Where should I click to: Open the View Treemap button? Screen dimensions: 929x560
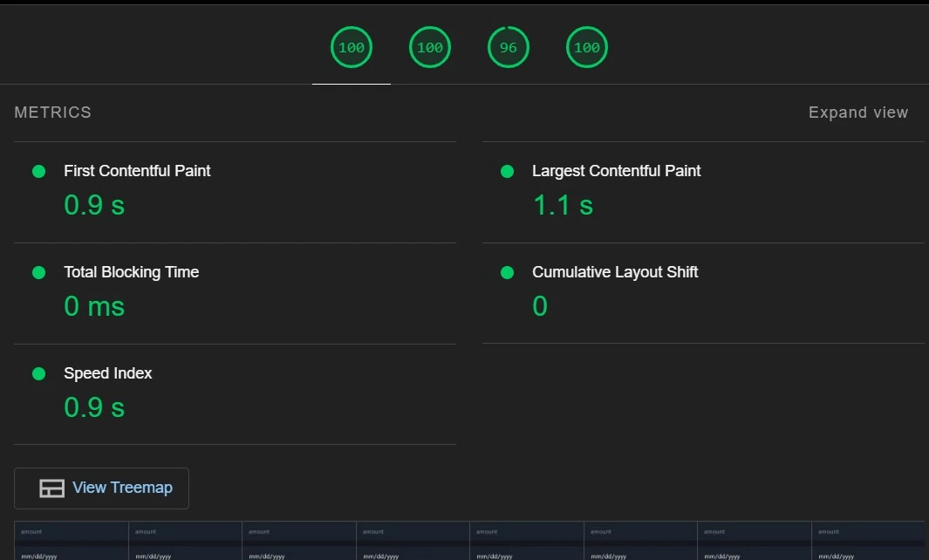click(x=101, y=488)
